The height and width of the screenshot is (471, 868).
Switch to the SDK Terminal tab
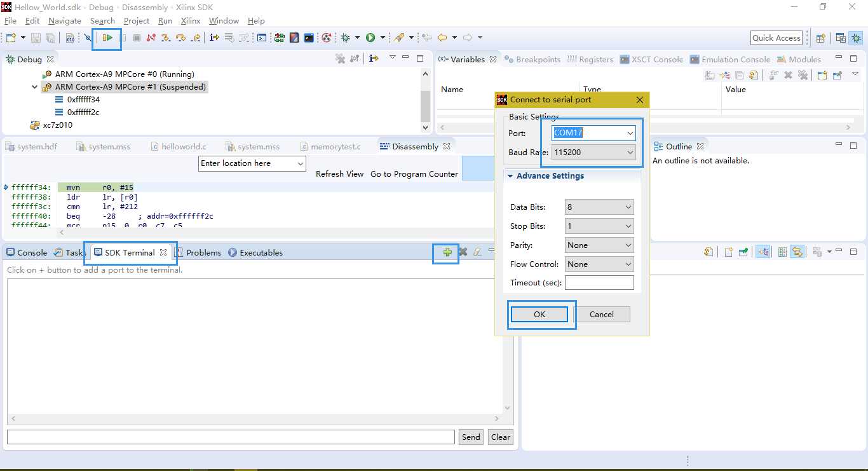[130, 252]
